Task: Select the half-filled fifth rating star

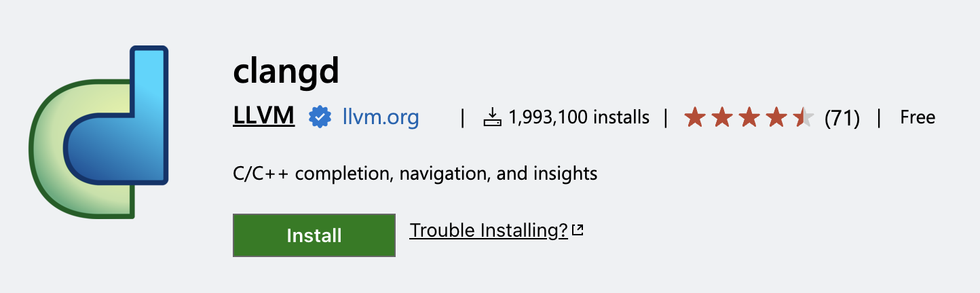Action: click(804, 117)
